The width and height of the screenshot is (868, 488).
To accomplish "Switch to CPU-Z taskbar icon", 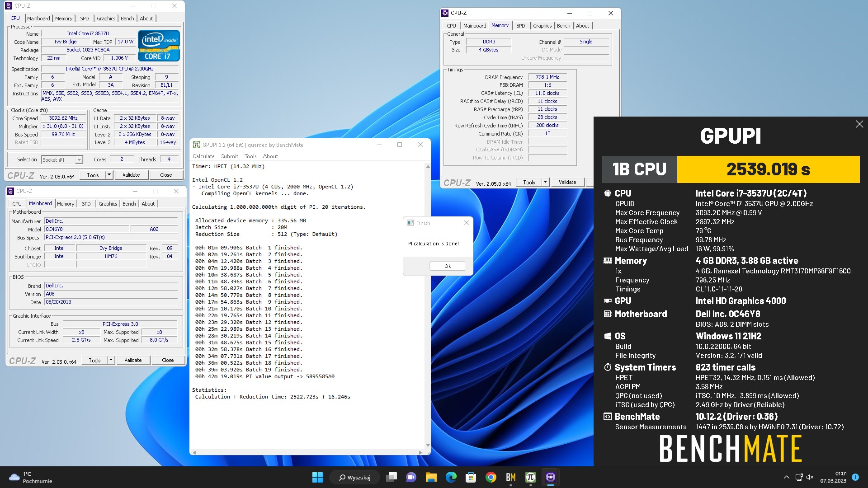I will click(x=550, y=477).
